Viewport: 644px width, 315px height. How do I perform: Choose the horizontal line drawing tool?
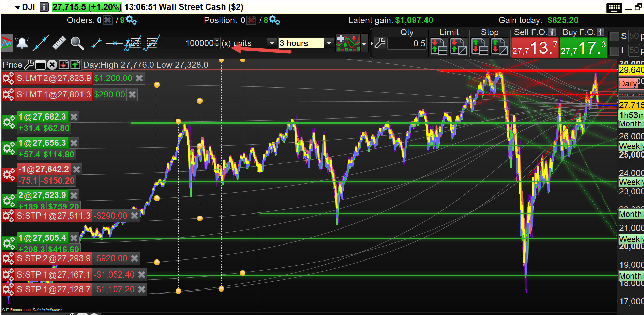pos(114,43)
